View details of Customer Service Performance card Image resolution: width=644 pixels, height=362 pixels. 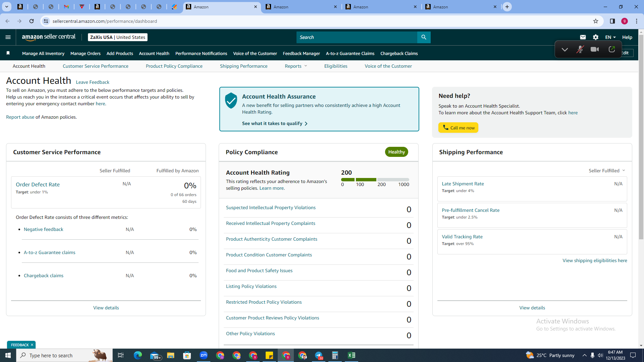(106, 308)
